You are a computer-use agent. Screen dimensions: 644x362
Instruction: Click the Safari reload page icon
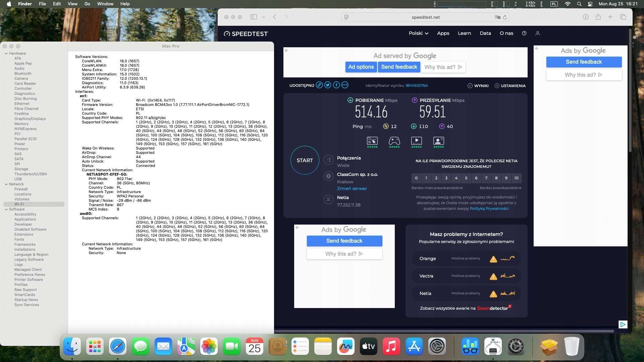point(505,17)
